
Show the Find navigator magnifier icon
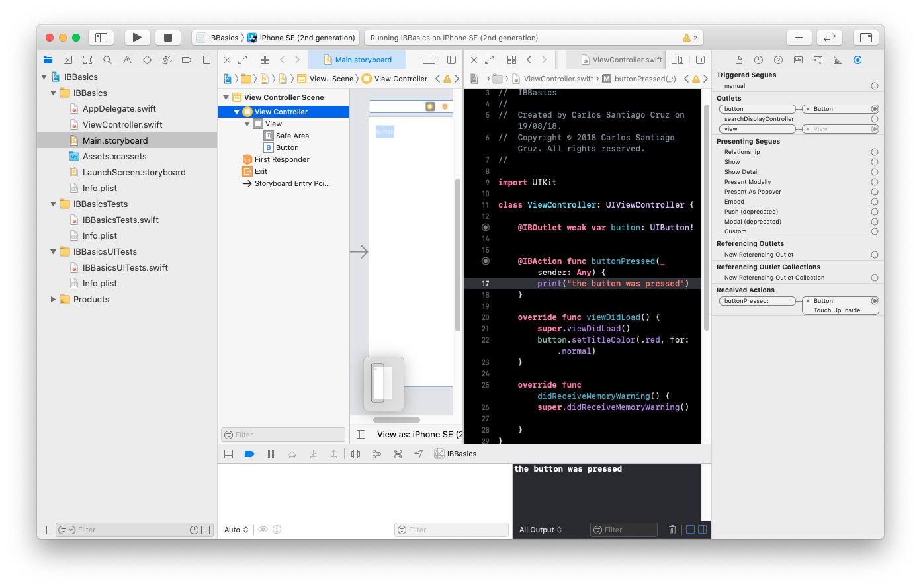[107, 60]
